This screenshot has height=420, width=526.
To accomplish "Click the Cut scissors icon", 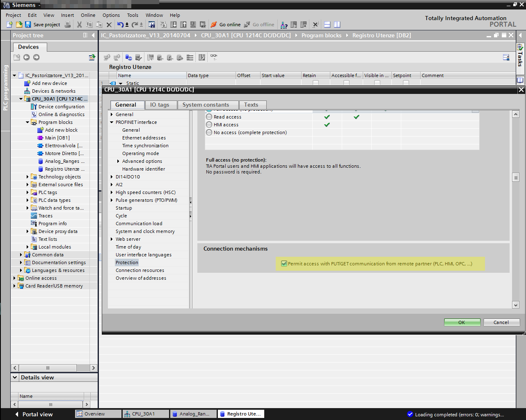I will [x=80, y=25].
